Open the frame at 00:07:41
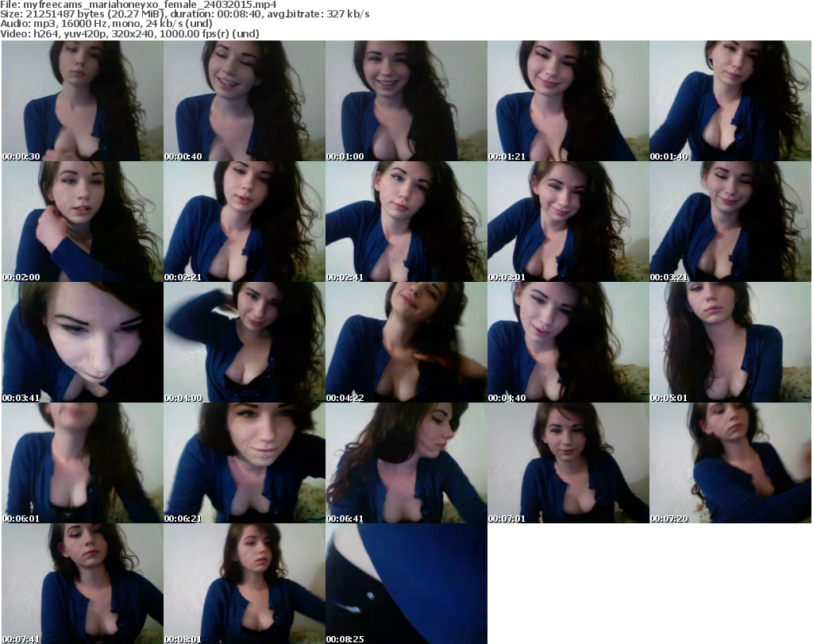 tap(83, 584)
